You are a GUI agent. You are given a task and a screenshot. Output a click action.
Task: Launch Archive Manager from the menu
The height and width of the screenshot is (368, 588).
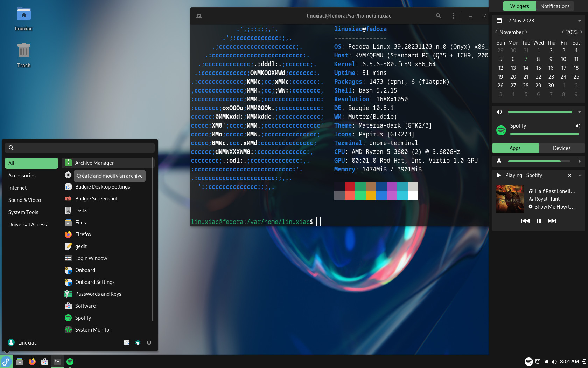107,163
